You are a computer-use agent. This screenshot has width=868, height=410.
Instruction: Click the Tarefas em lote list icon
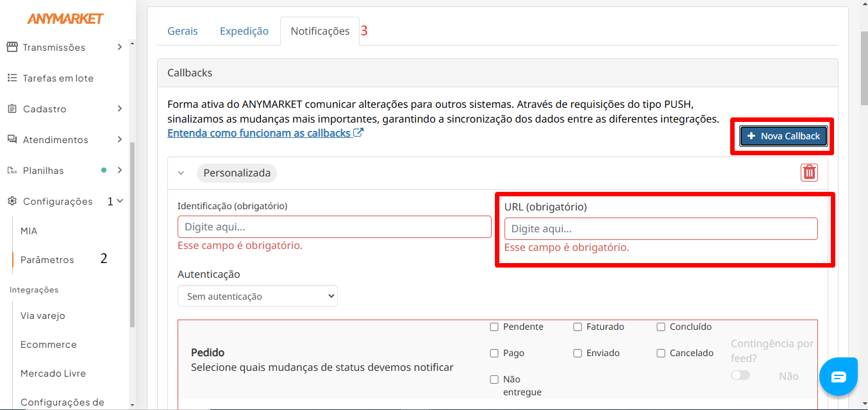pyautogui.click(x=12, y=78)
